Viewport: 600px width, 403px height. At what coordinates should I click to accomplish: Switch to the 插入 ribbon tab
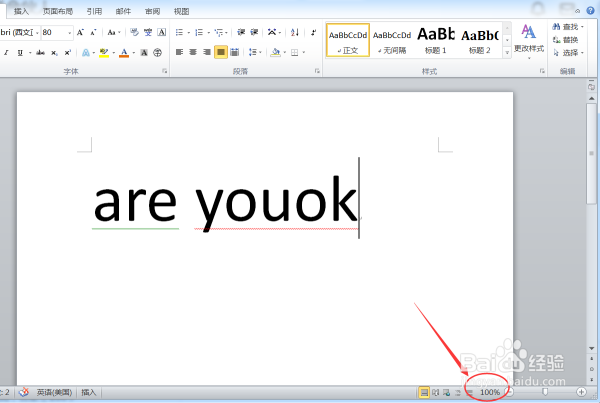point(21,11)
